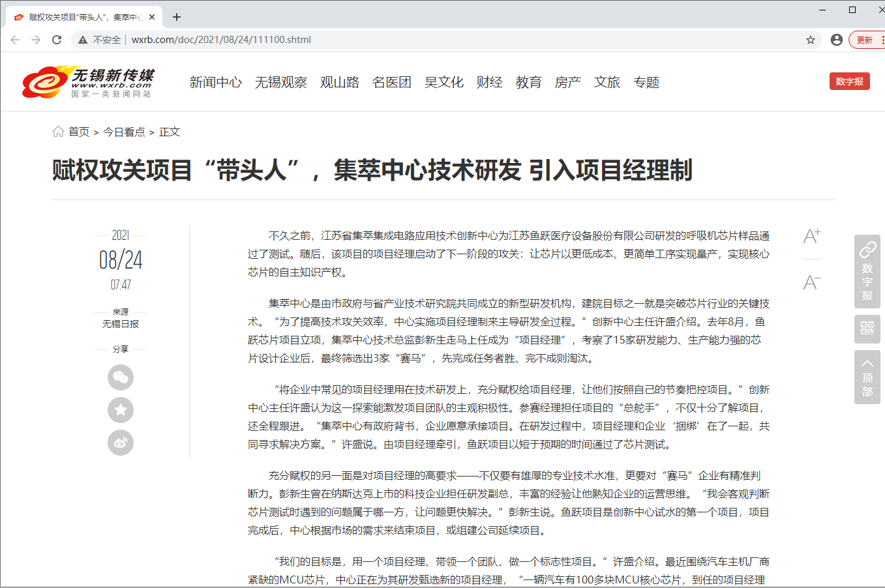The height and width of the screenshot is (588, 885).
Task: Minimize the browser window
Action: (x=823, y=10)
